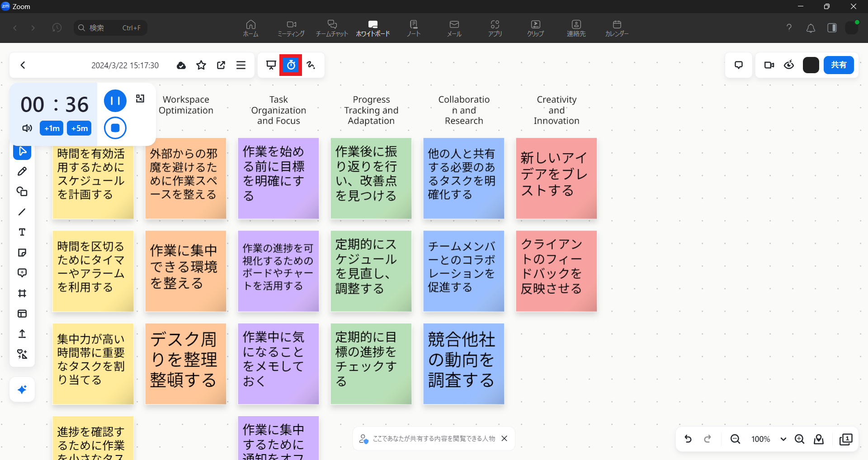The width and height of the screenshot is (868, 460).
Task: Click the upload tool in sidebar
Action: click(x=22, y=334)
